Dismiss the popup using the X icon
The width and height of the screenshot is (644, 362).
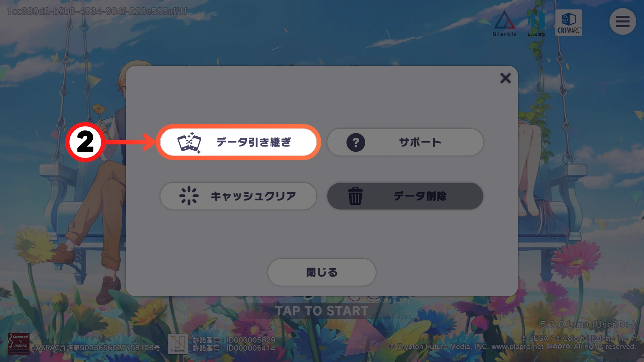pyautogui.click(x=505, y=78)
